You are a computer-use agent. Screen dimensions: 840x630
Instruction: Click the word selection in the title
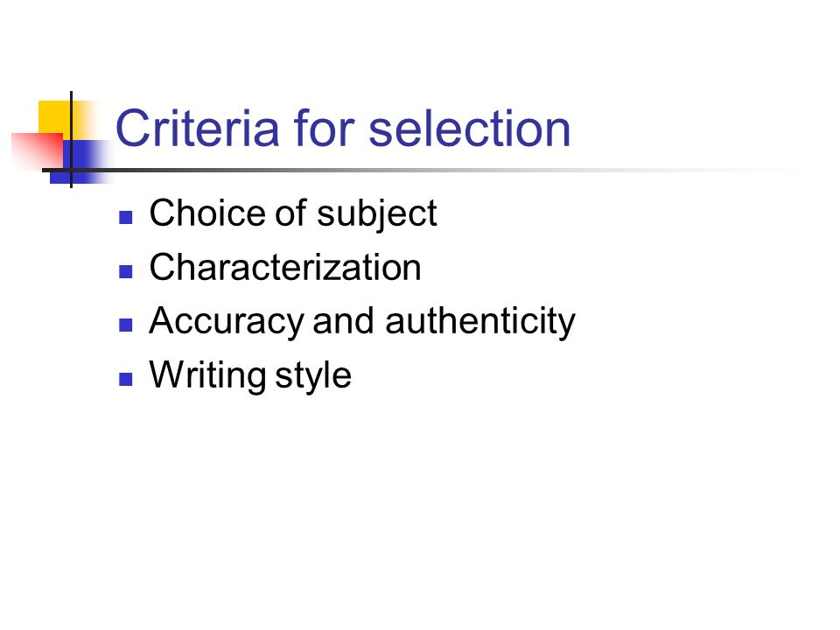[x=469, y=129]
